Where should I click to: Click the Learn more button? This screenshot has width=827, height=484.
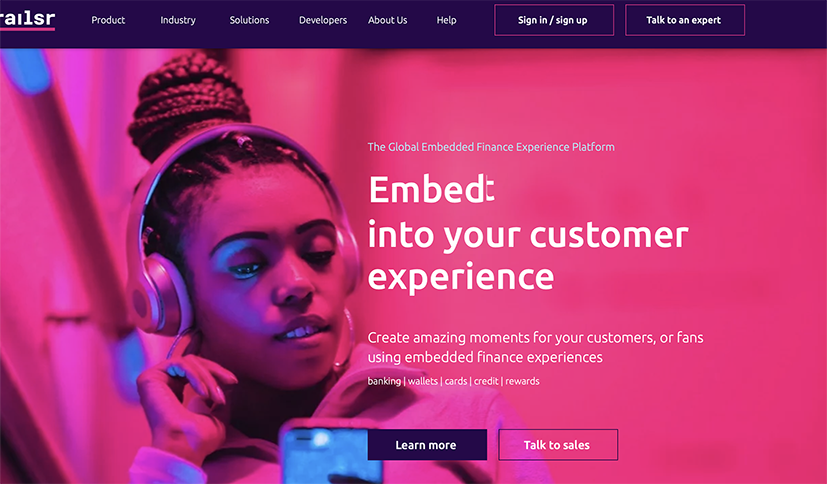(x=427, y=444)
